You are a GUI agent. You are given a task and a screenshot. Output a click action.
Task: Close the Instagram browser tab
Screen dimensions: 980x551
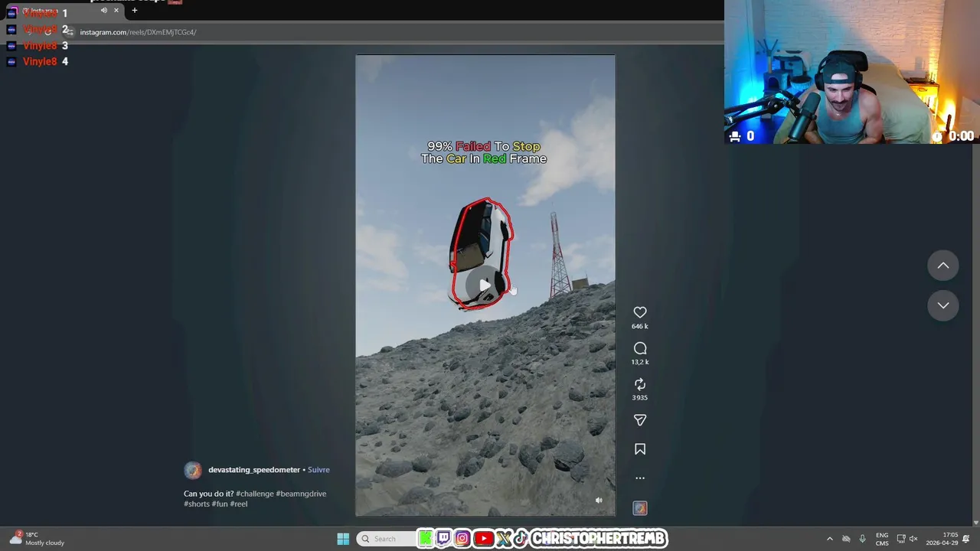tap(116, 11)
